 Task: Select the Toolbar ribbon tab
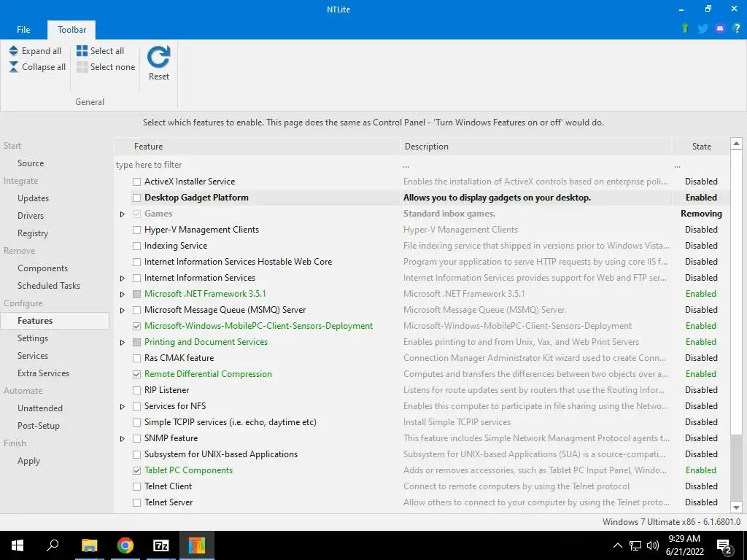point(72,29)
